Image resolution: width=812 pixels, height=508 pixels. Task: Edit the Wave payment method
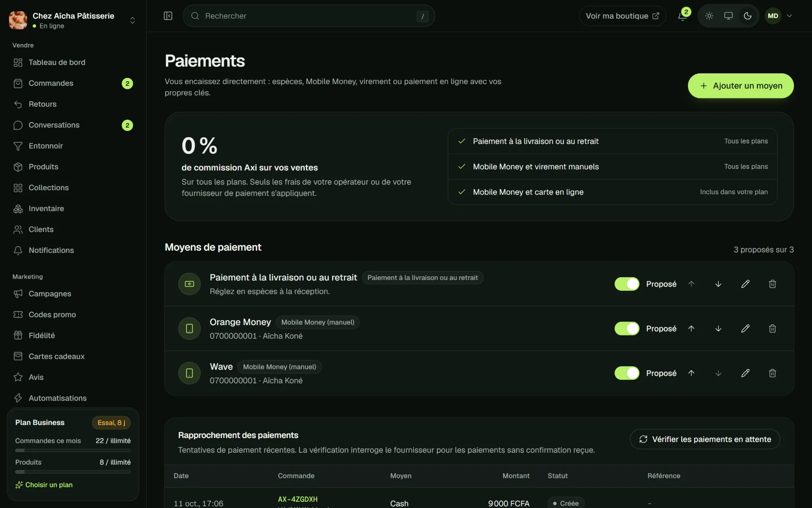745,373
